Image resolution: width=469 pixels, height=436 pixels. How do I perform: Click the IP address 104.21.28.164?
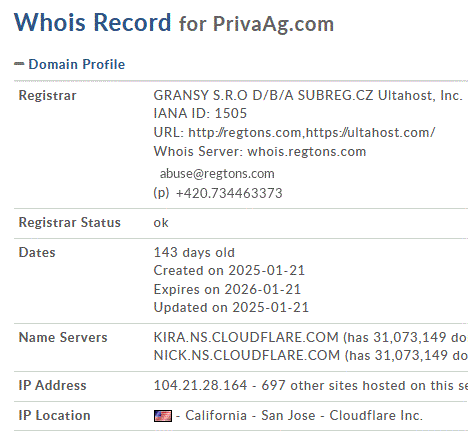click(200, 386)
